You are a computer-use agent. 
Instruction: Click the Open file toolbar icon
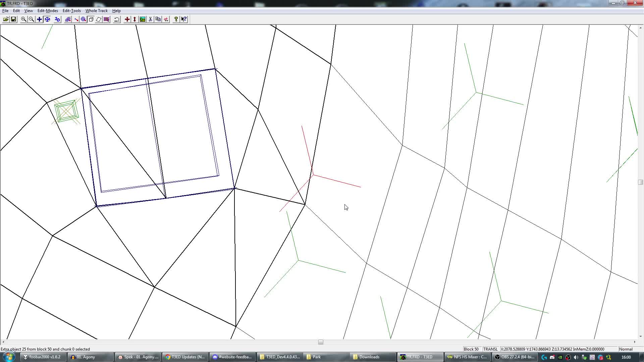pos(6,19)
